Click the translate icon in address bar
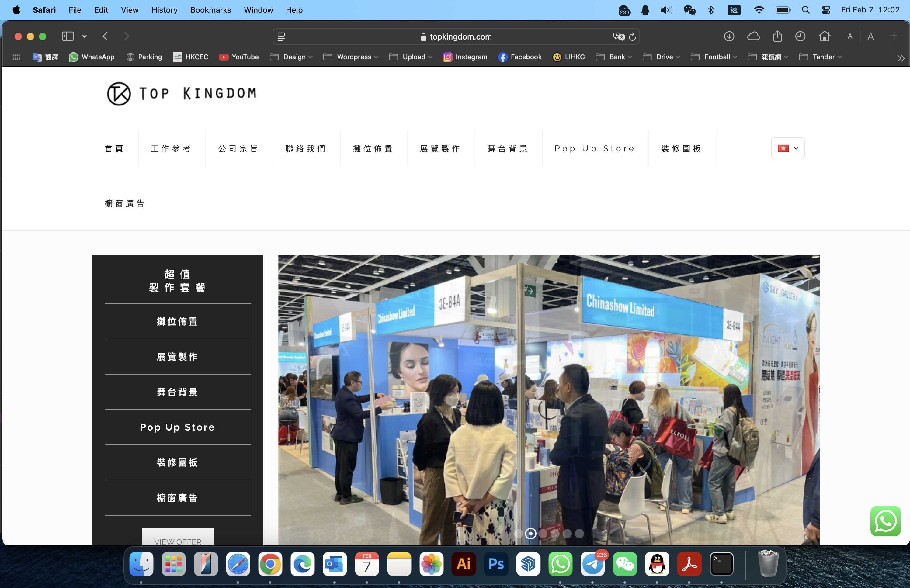910x588 pixels. pos(619,37)
